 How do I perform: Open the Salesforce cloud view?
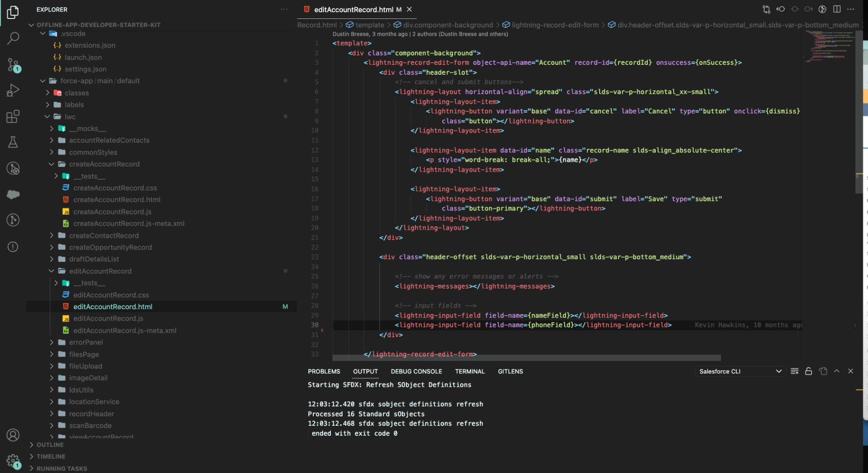[13, 194]
